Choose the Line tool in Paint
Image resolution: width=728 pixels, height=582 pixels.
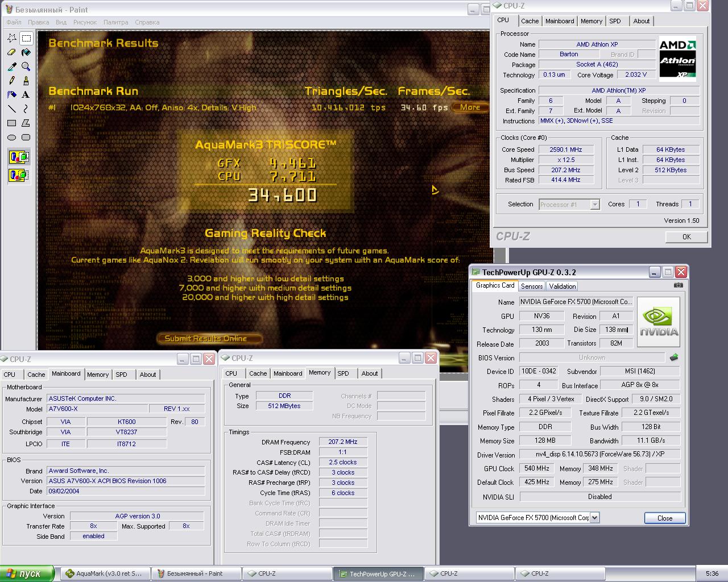point(11,109)
